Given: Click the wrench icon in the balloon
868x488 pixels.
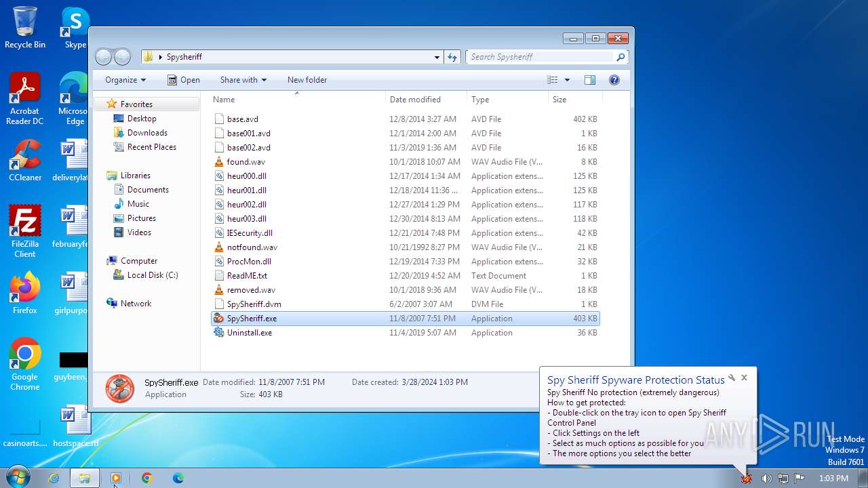Looking at the screenshot, I should pos(732,378).
